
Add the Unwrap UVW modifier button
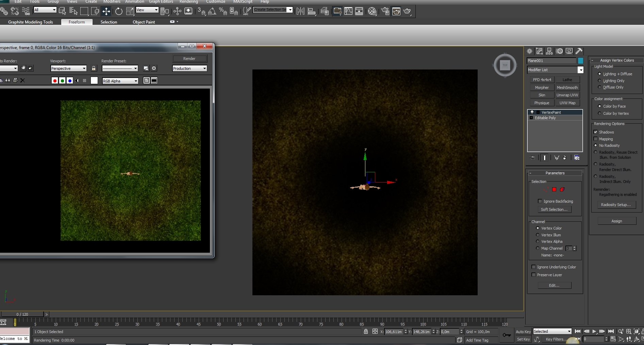click(567, 95)
